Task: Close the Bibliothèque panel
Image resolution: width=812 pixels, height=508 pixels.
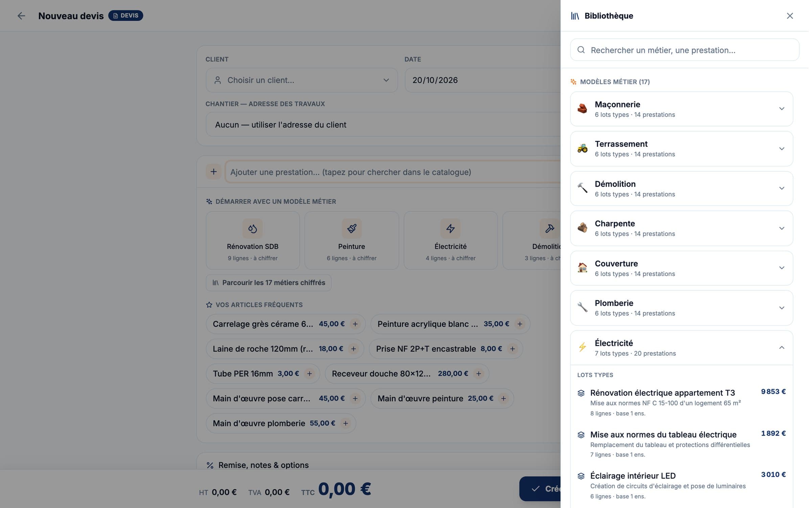Action: coord(790,16)
